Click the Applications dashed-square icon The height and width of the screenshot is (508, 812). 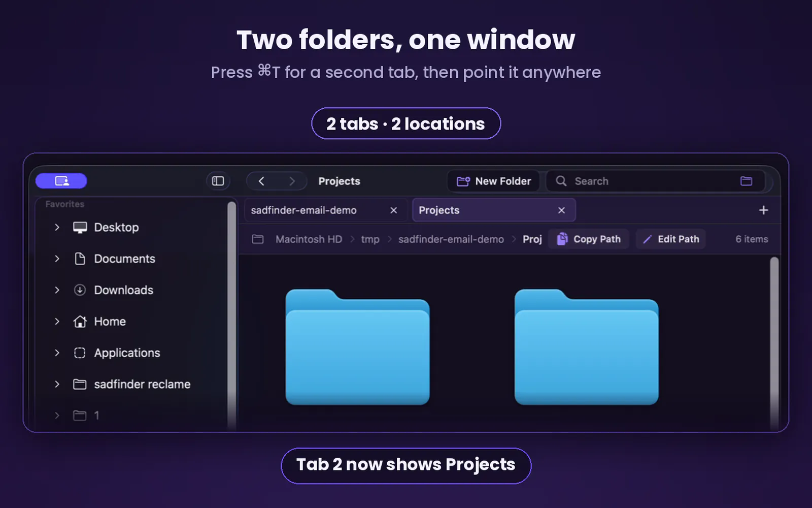coord(80,353)
